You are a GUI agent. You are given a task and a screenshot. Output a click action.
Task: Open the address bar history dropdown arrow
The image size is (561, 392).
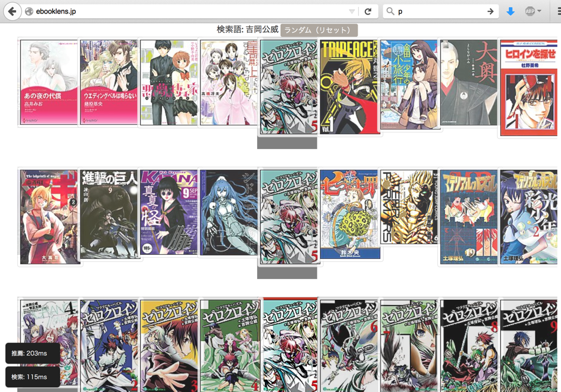pyautogui.click(x=352, y=11)
